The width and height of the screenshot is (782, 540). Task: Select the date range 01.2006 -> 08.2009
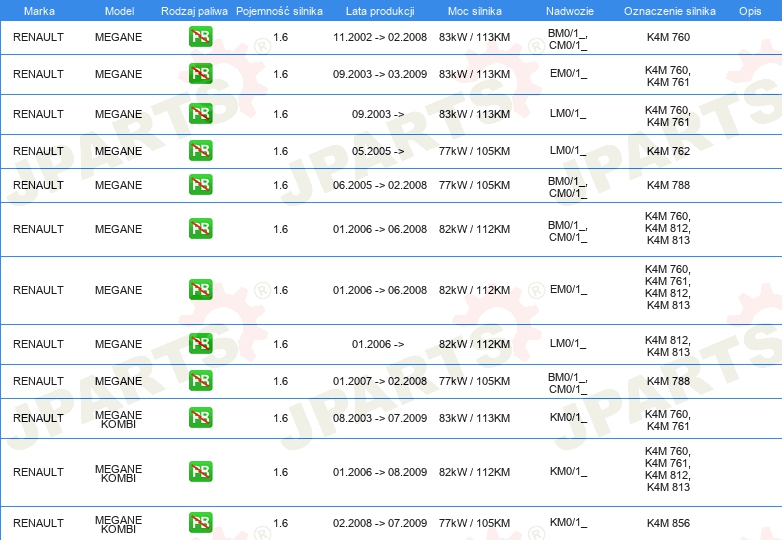click(x=380, y=472)
